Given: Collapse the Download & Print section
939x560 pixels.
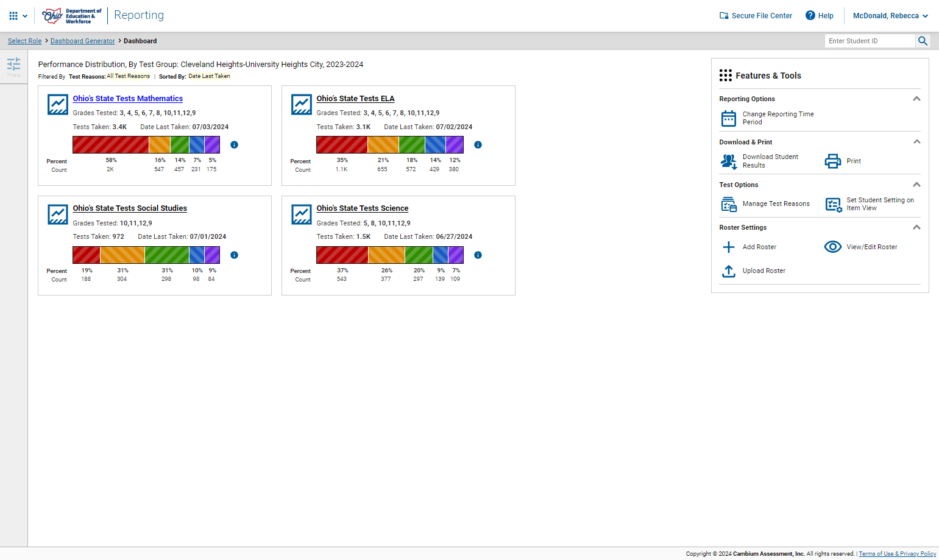Looking at the screenshot, I should pos(916,142).
